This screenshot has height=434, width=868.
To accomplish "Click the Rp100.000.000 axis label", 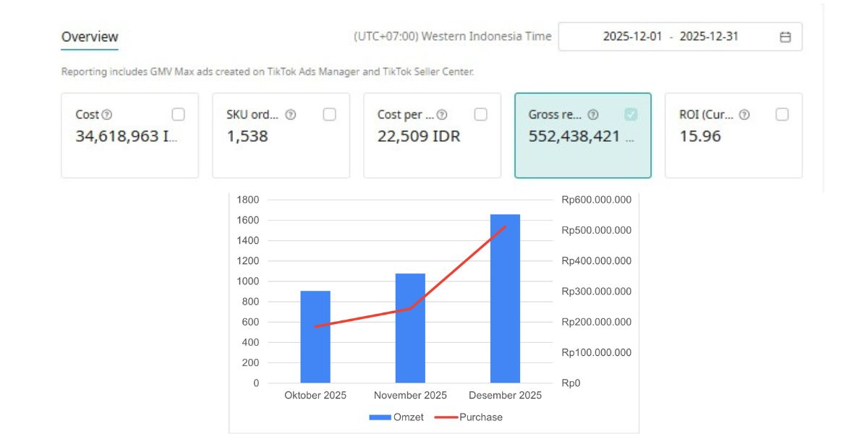I will (597, 352).
